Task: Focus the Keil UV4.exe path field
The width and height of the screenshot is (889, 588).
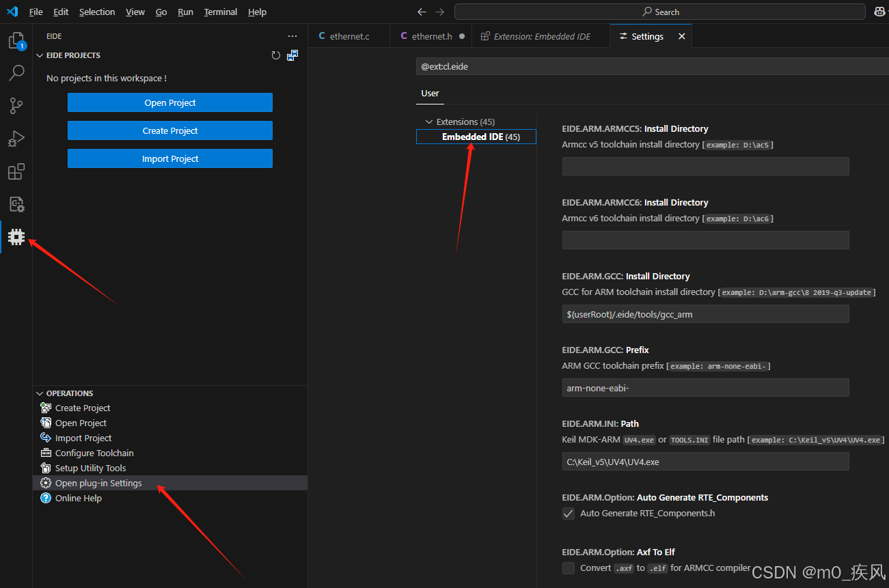Action: 705,461
